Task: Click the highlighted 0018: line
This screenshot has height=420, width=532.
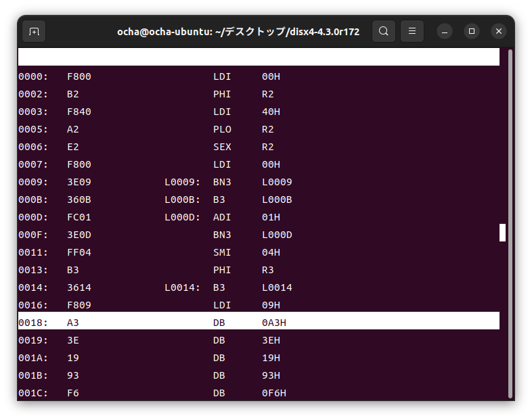Action: [259, 321]
